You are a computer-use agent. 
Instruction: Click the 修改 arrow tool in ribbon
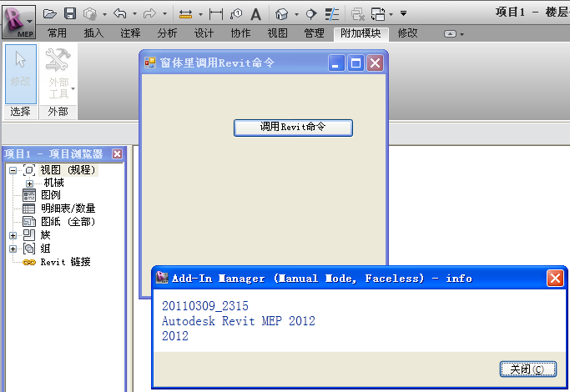20,74
